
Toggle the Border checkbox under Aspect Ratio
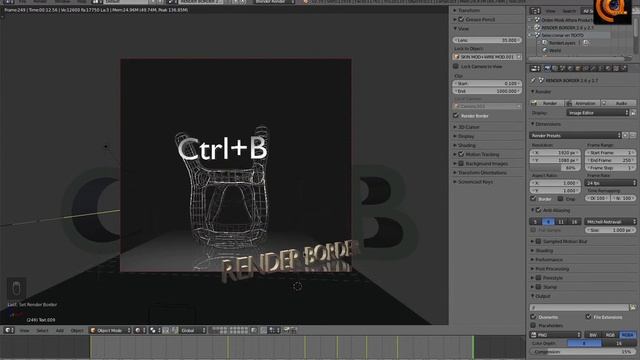pyautogui.click(x=533, y=199)
